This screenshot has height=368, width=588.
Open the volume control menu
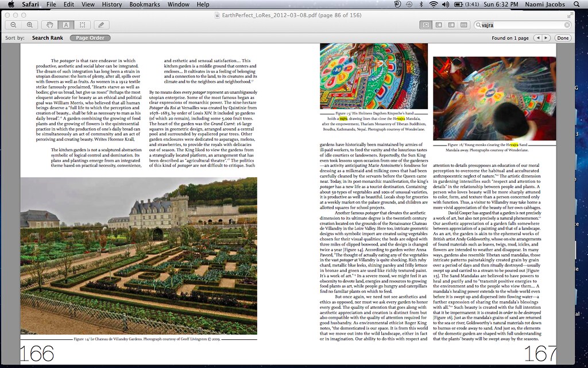446,5
